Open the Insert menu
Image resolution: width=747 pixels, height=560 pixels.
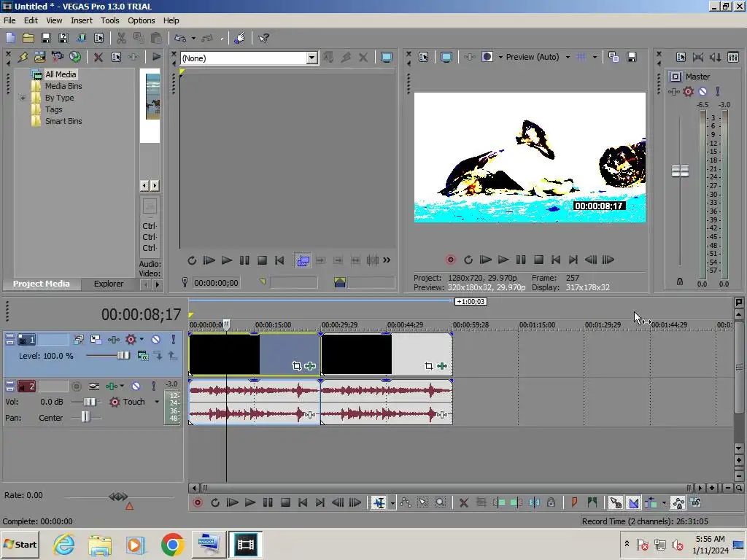point(82,20)
